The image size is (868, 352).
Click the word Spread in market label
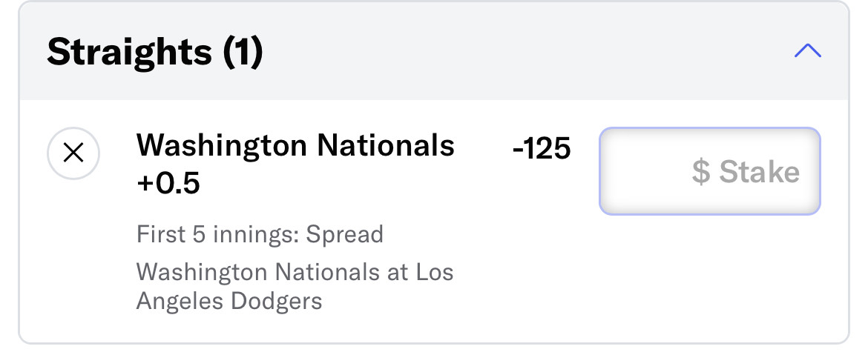tap(345, 234)
